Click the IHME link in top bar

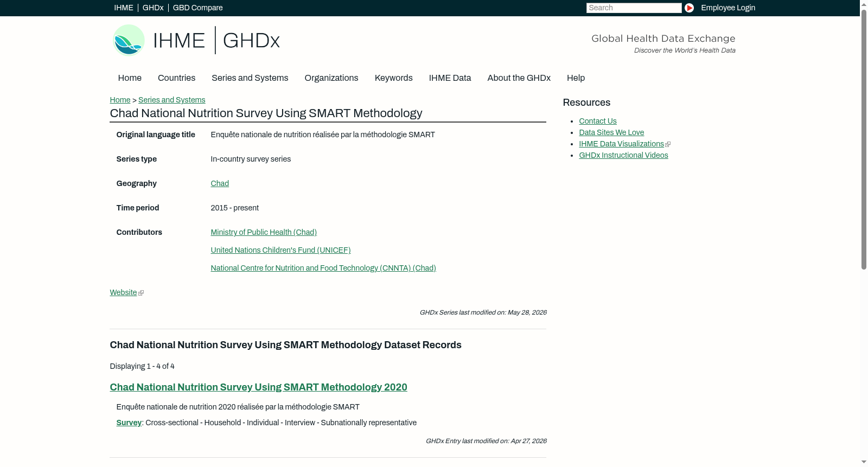click(124, 8)
